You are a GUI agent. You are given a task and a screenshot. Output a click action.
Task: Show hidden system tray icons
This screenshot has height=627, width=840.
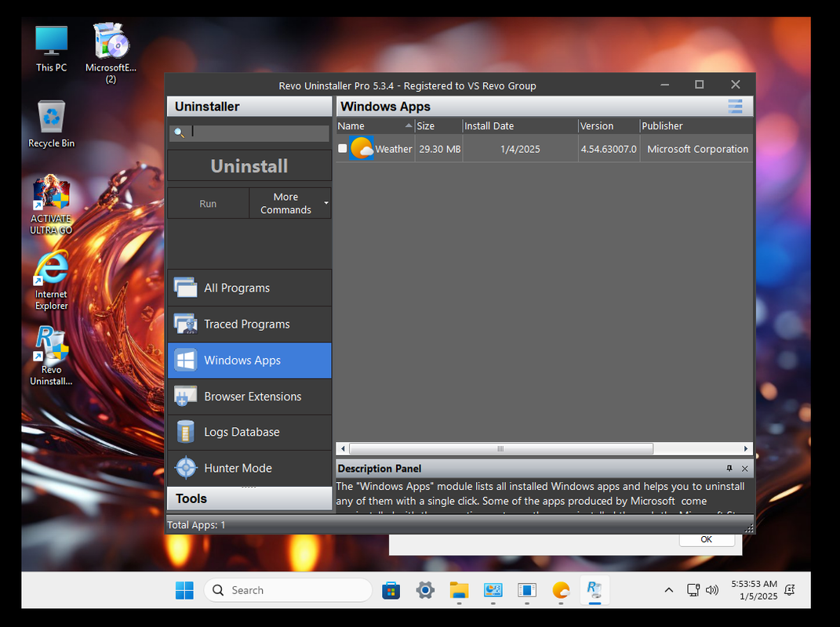pos(668,590)
